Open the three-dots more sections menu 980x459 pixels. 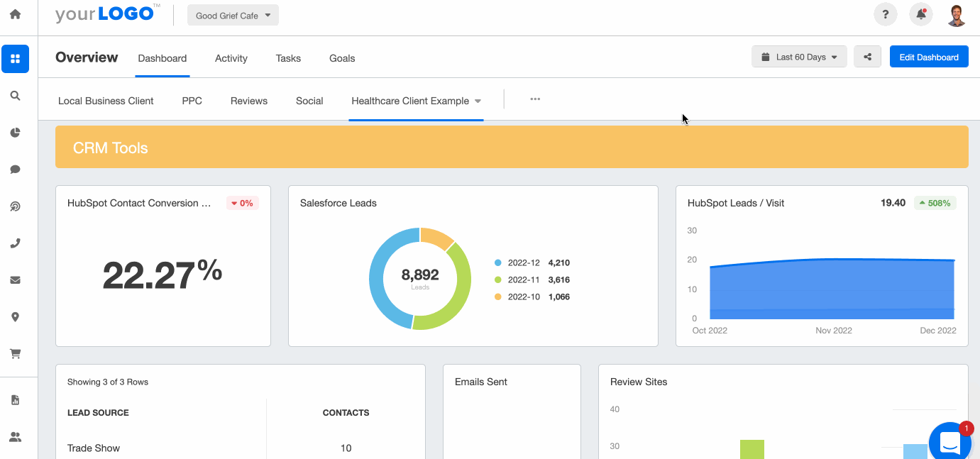coord(535,99)
